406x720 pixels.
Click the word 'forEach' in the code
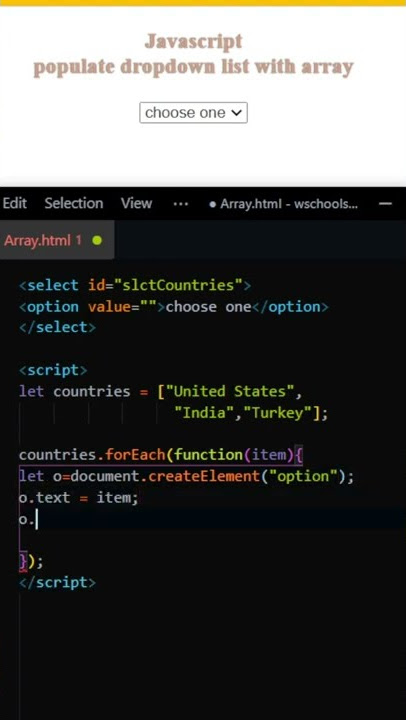pos(135,455)
